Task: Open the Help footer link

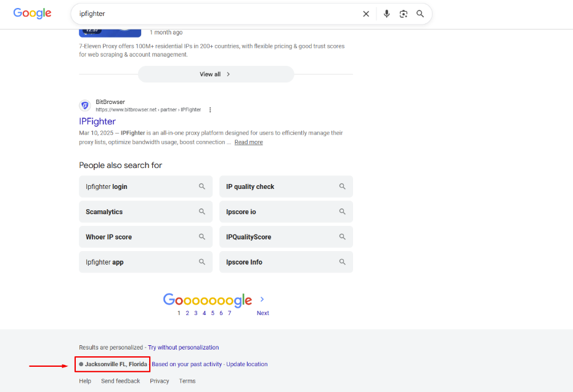Action: [85, 381]
